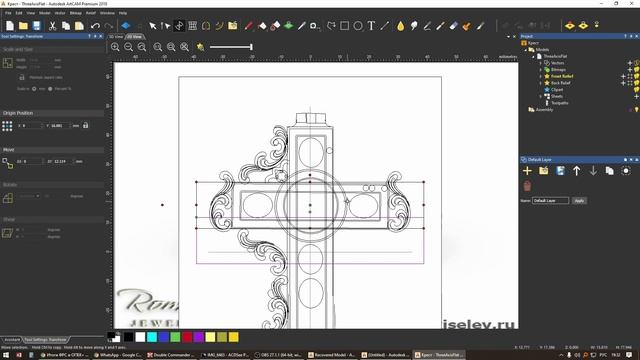
Task: Adjust the relief contrast slider in view toolbar
Action: click(x=231, y=47)
